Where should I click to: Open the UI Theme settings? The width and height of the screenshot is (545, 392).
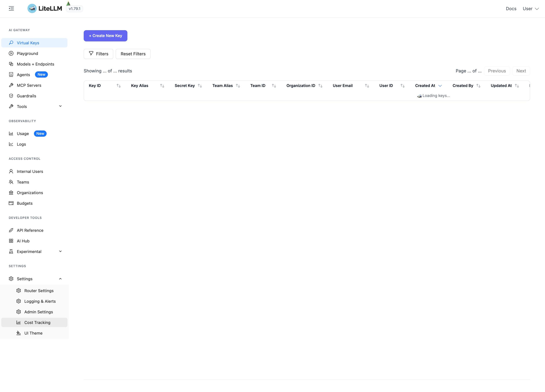34,333
